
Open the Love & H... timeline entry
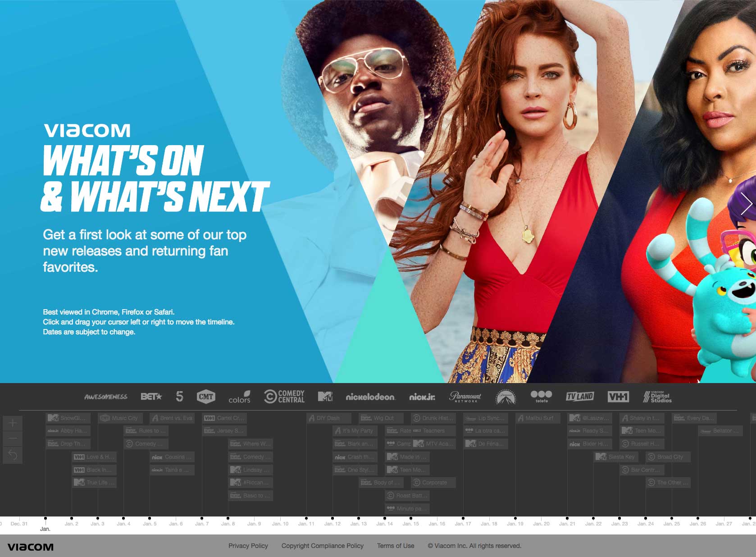pos(94,457)
